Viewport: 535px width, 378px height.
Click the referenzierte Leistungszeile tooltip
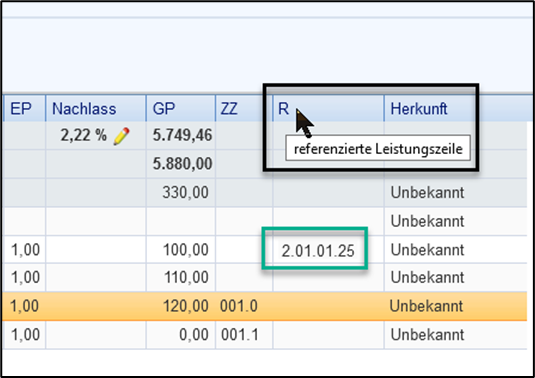click(x=378, y=148)
